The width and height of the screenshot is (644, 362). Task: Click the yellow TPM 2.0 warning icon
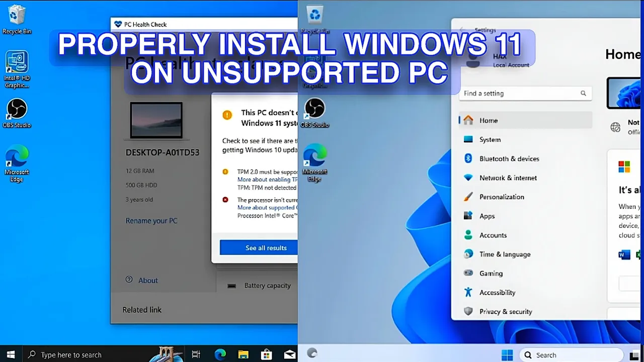(x=225, y=172)
